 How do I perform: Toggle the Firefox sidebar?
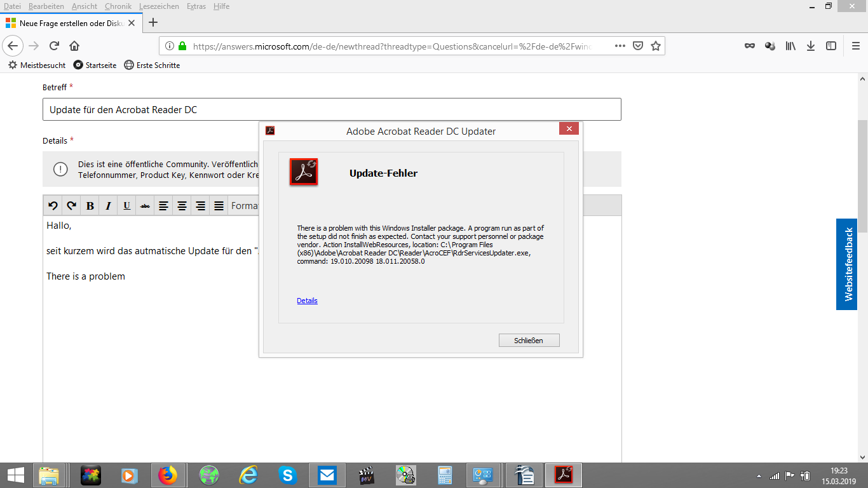pos(831,46)
